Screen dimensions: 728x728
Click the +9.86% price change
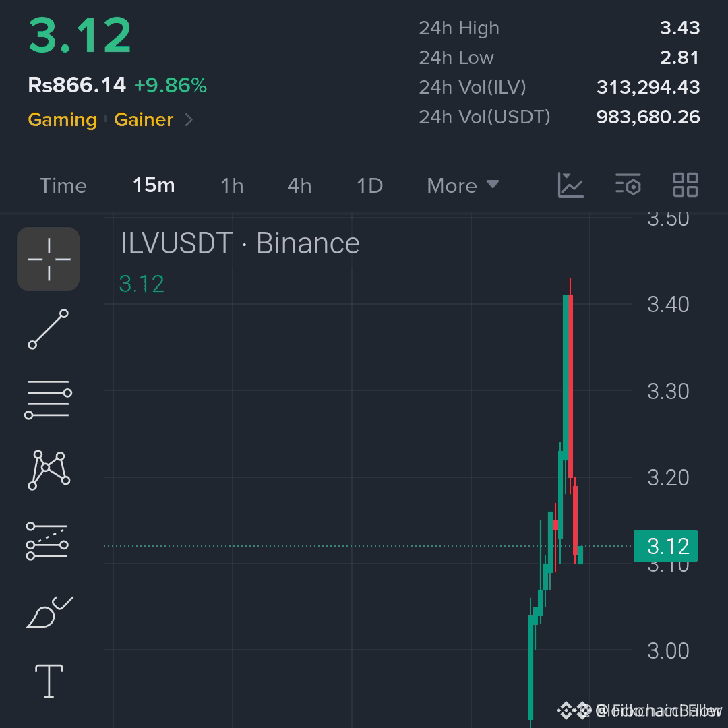point(171,86)
